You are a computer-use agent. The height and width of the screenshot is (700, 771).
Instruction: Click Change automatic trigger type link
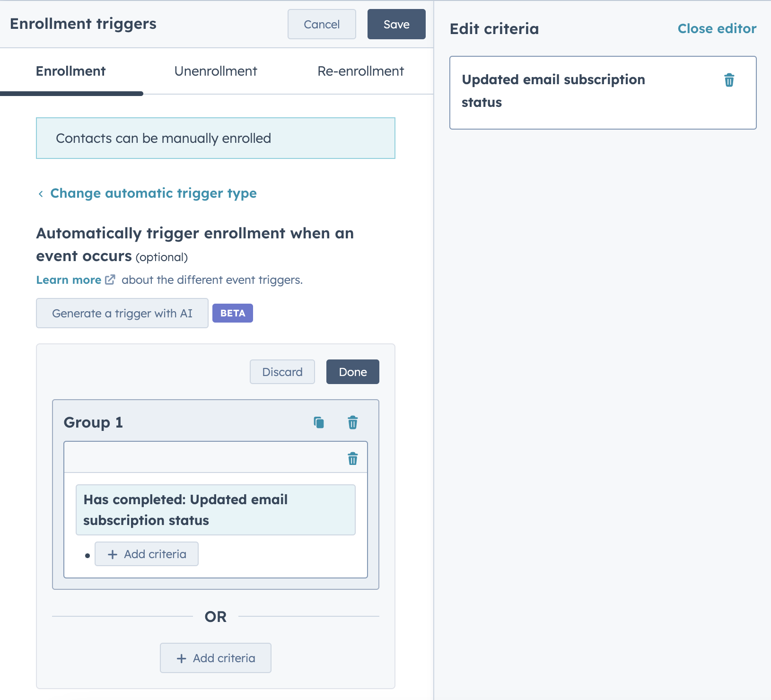[153, 193]
